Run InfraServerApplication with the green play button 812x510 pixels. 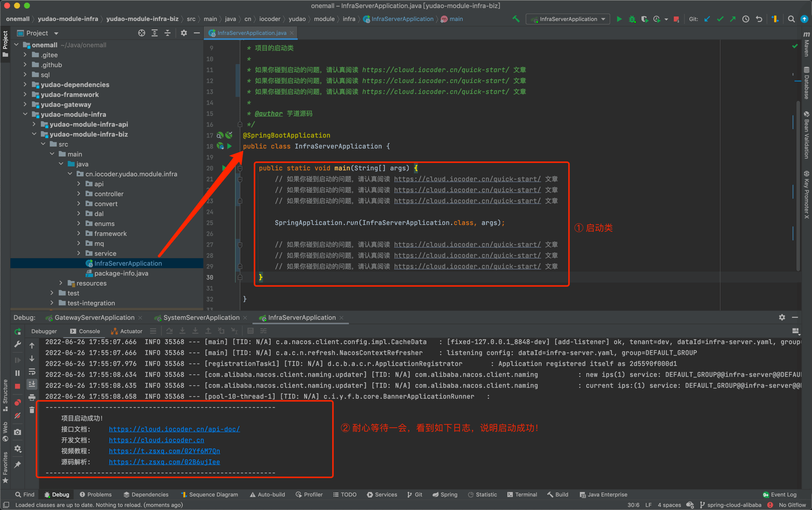click(619, 19)
